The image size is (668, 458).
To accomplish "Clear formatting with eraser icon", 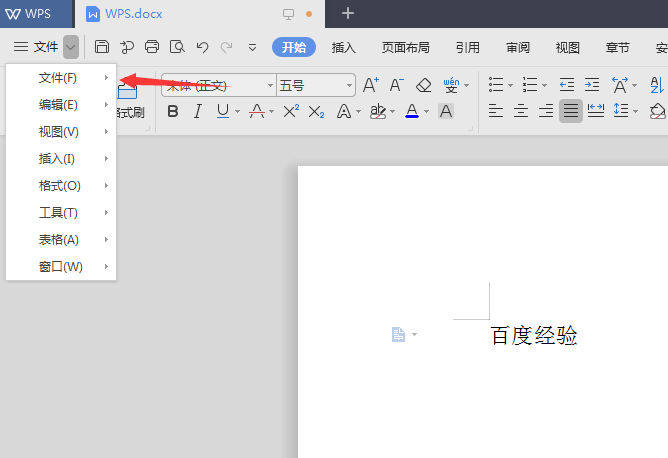I will [423, 85].
